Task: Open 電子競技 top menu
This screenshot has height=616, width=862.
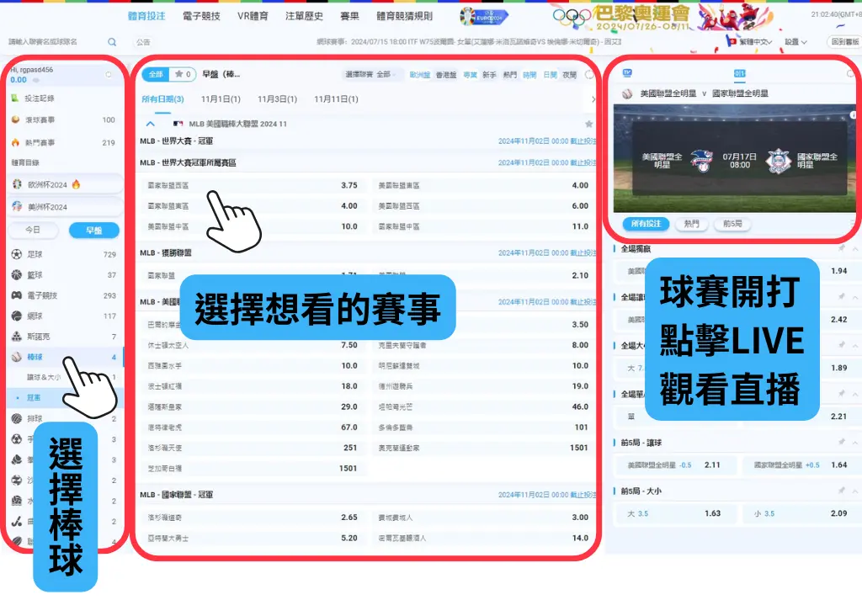Action: (x=201, y=16)
